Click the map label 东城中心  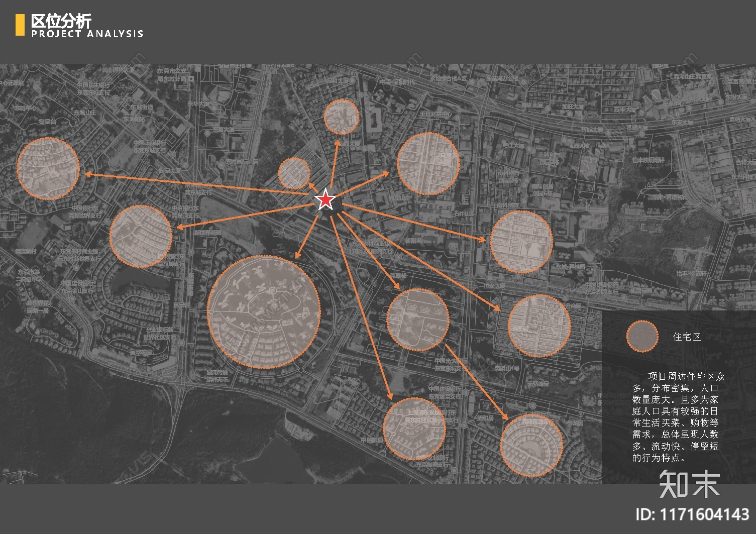click(x=25, y=108)
